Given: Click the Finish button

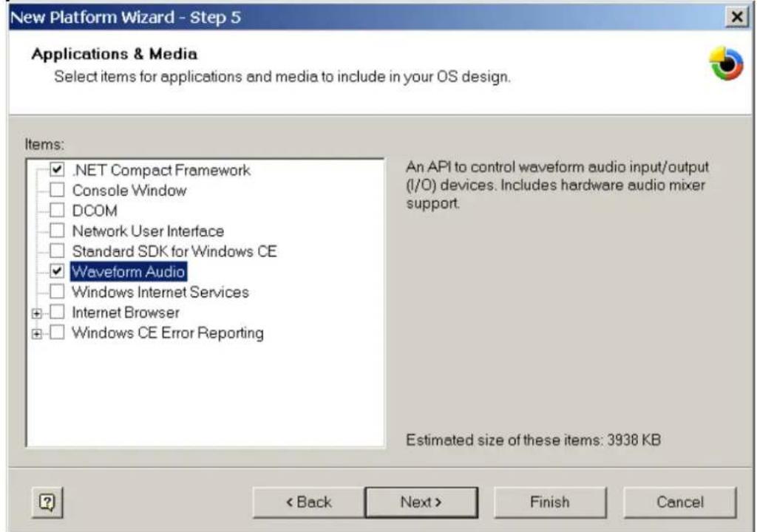Looking at the screenshot, I should [550, 502].
